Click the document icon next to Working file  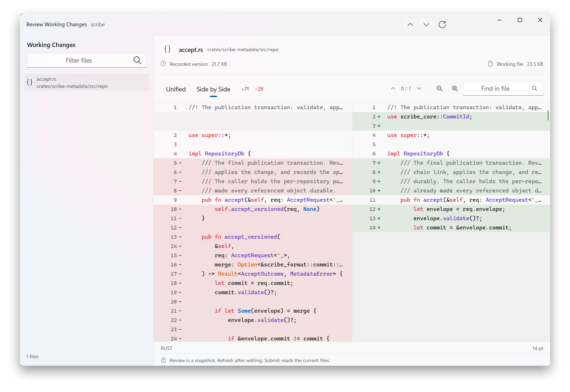490,64
